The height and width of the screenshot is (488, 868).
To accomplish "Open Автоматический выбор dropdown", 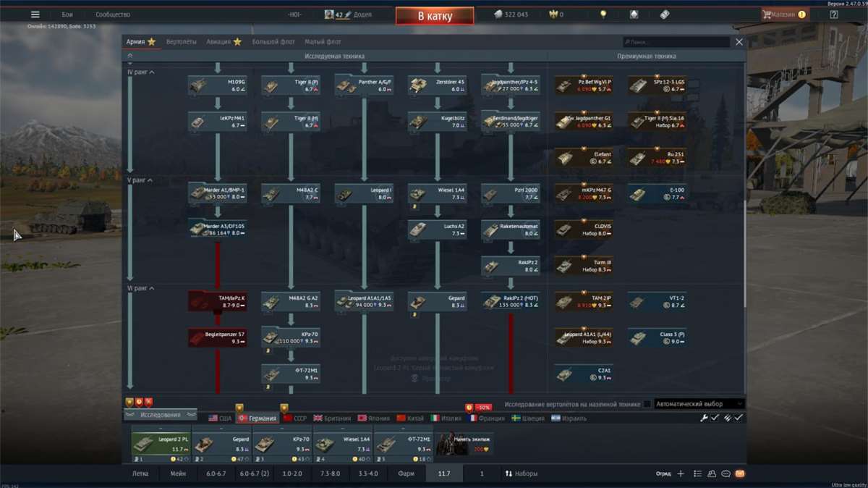I will 699,404.
